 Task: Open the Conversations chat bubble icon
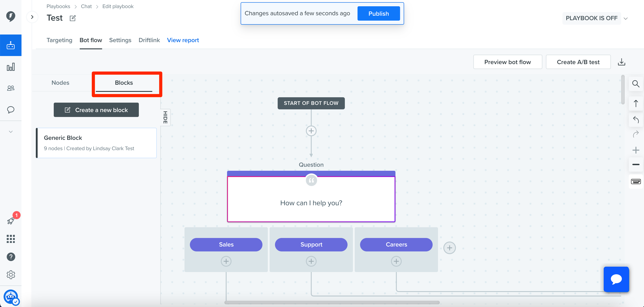tap(11, 110)
